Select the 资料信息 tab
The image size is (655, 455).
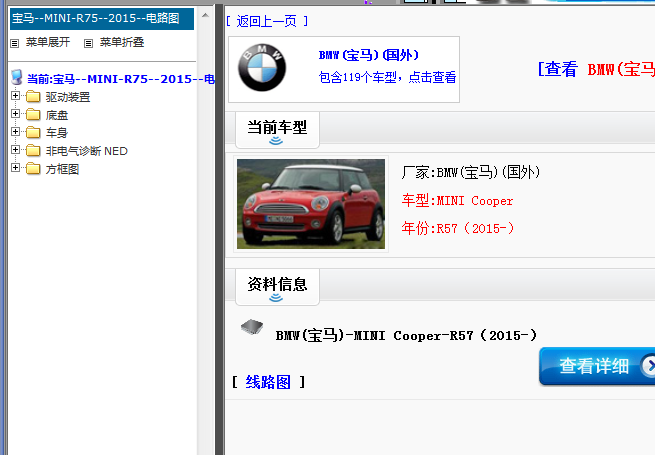click(277, 287)
